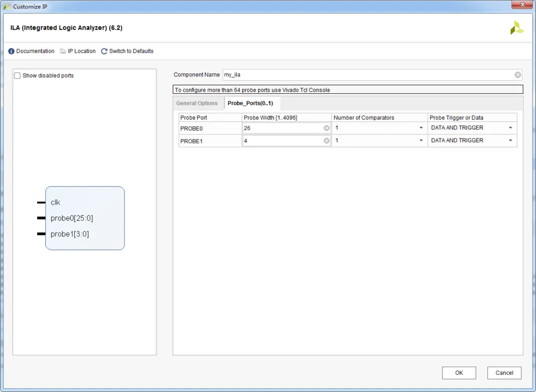Close the Customize IP window
Viewport: 536px width, 392px height.
(522, 5)
